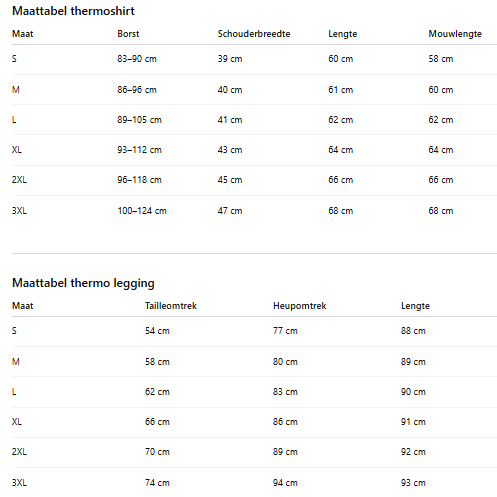Click the Heupomtrek column header
The width and height of the screenshot is (497, 497).
[299, 306]
